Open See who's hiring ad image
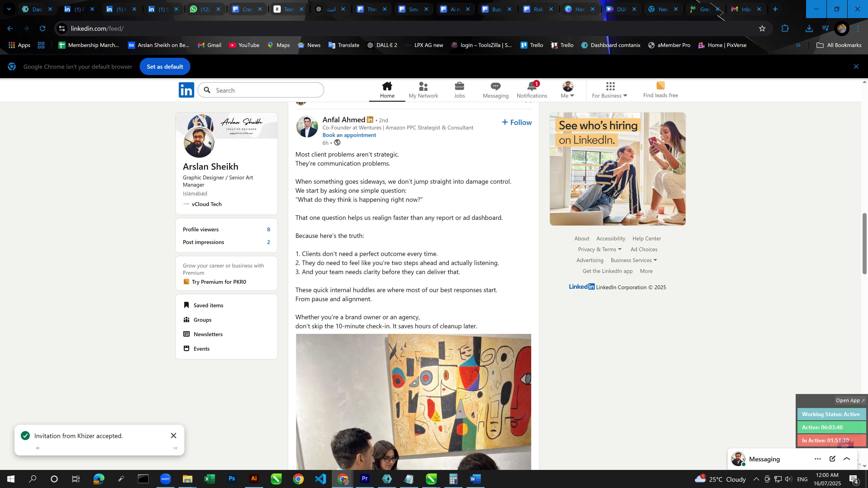This screenshot has width=868, height=488. pyautogui.click(x=617, y=169)
